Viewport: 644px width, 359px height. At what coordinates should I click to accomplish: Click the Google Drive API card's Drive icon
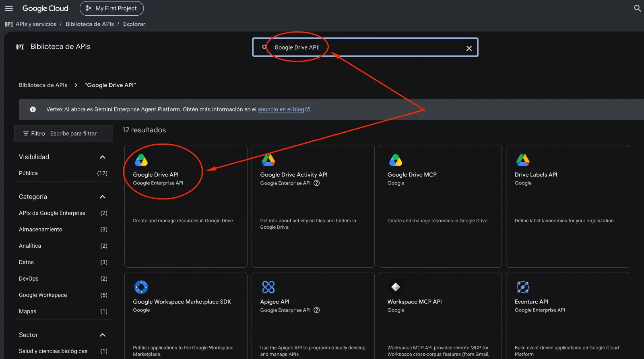(141, 160)
